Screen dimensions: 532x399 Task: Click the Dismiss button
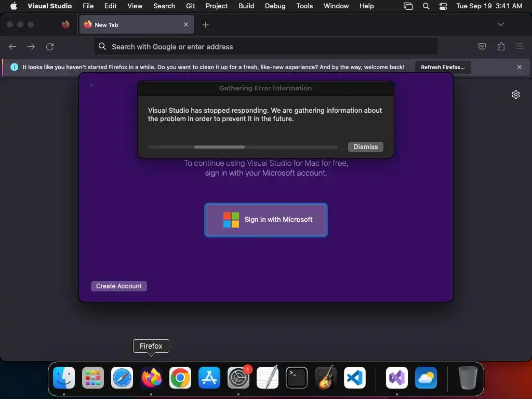coord(365,147)
